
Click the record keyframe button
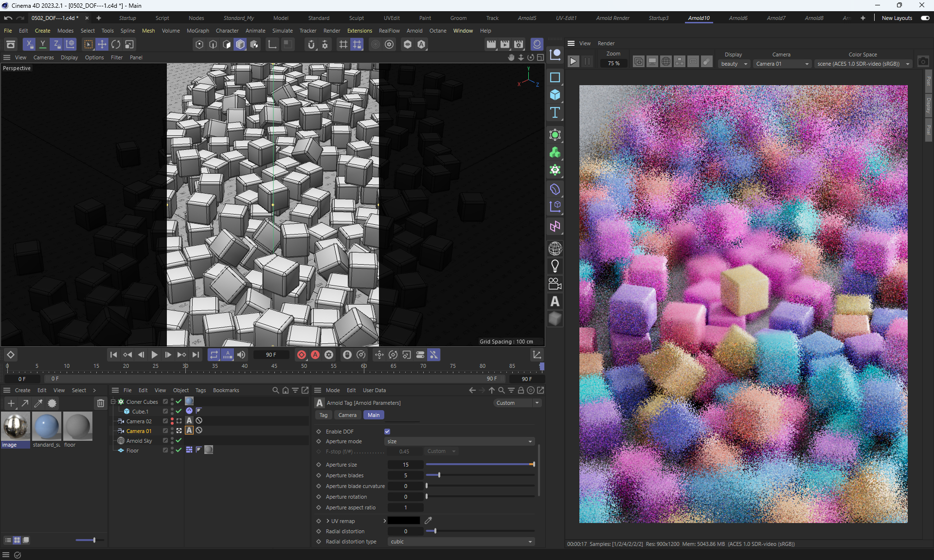pyautogui.click(x=302, y=355)
